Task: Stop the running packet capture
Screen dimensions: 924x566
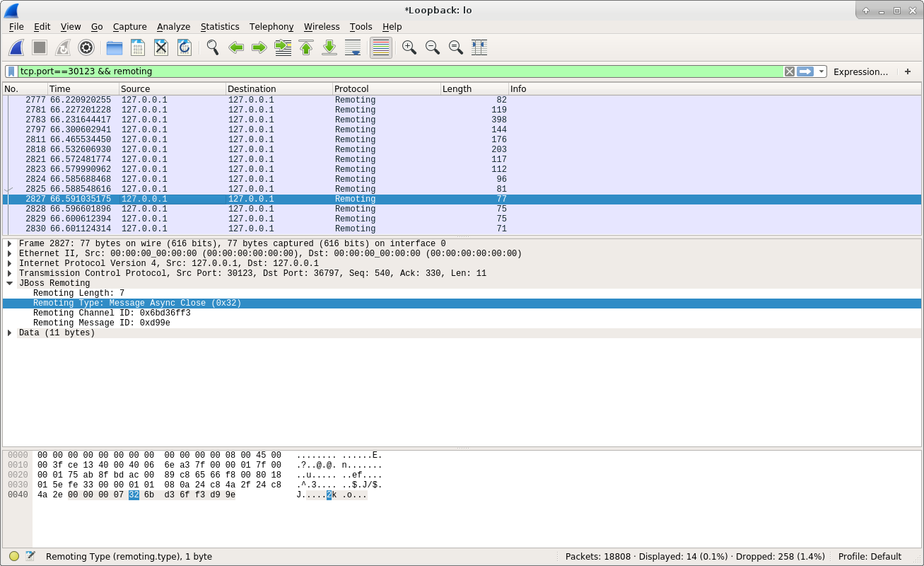Action: [x=40, y=47]
